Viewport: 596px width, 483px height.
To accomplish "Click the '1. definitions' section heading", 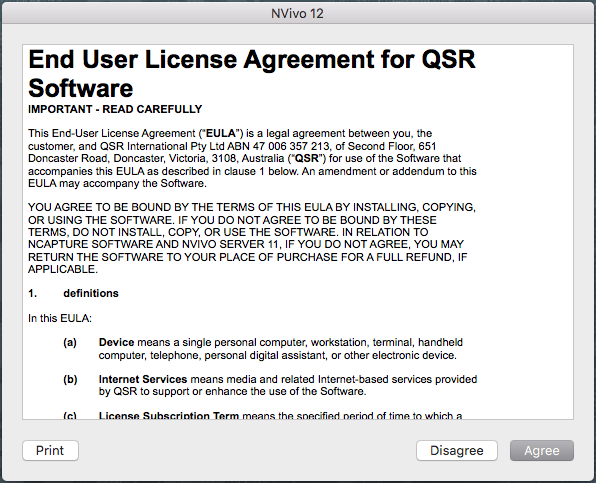I will pyautogui.click(x=73, y=293).
